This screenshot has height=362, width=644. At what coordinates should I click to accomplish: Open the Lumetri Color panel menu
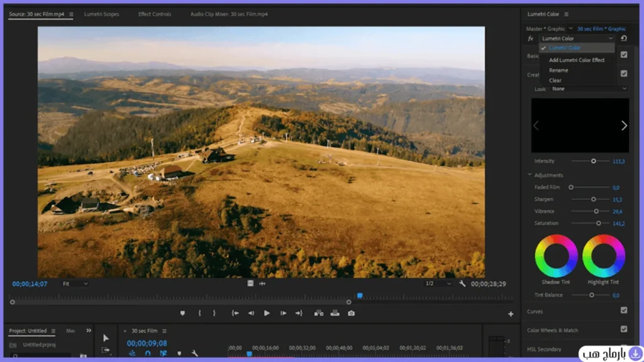(x=567, y=14)
